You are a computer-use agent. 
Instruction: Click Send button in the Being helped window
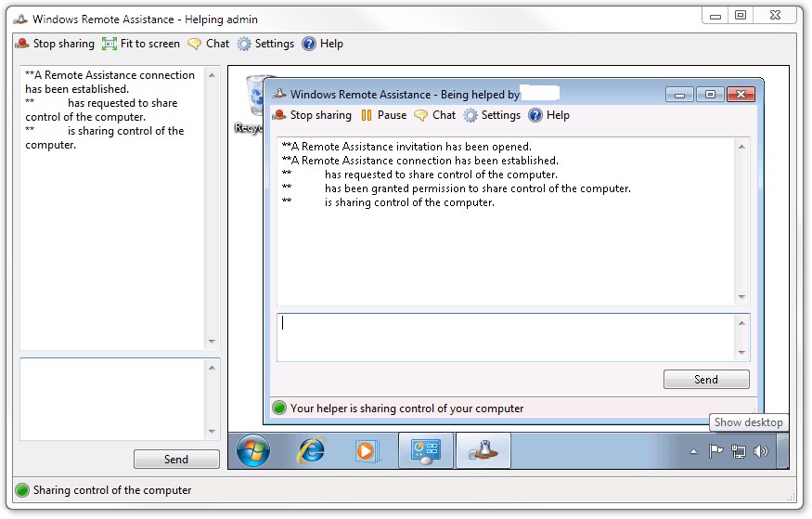tap(706, 380)
